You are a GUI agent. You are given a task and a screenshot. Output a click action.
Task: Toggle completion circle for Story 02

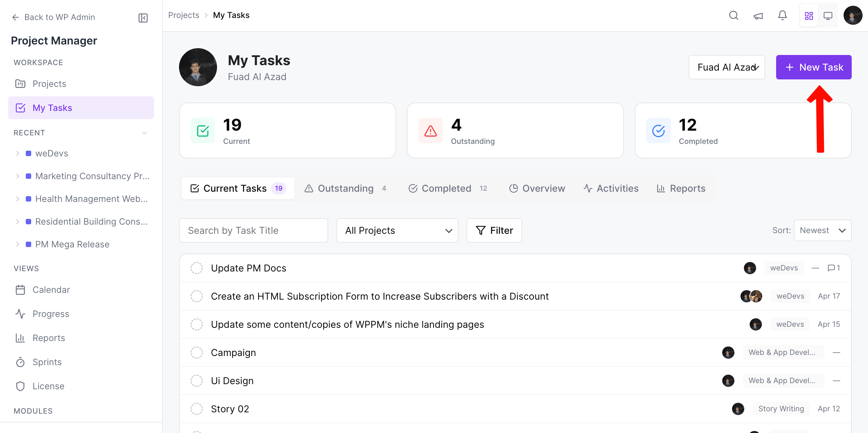tap(197, 409)
